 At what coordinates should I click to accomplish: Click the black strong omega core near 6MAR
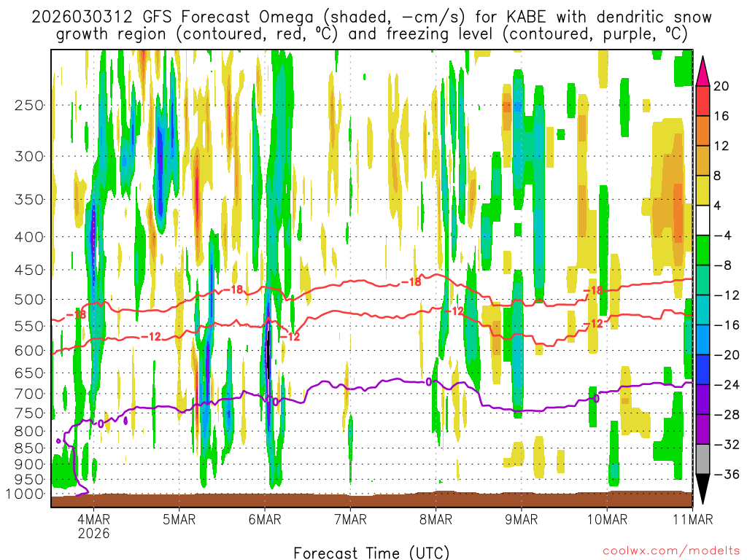[268, 355]
